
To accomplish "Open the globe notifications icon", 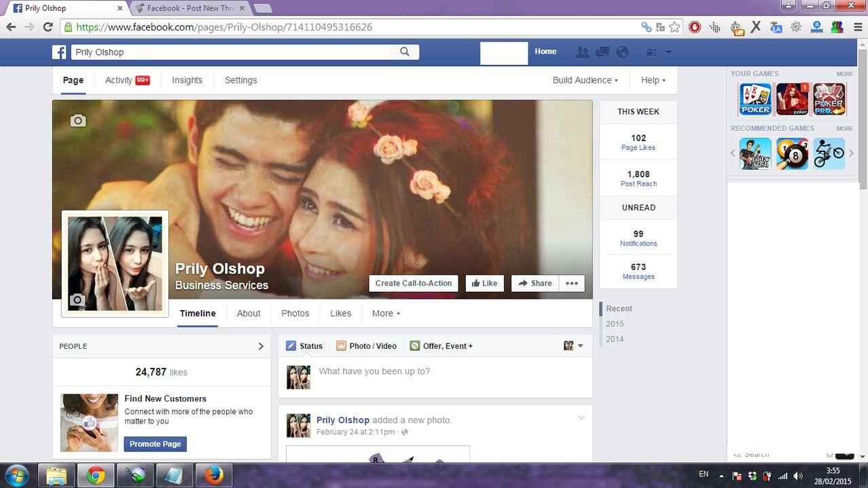I will click(x=622, y=52).
